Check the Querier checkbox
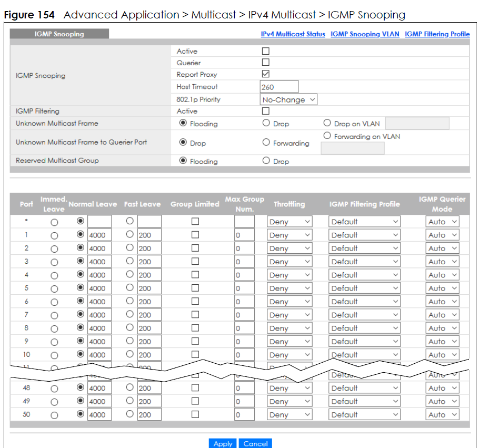Image resolution: width=489 pixels, height=448 pixels. click(266, 63)
